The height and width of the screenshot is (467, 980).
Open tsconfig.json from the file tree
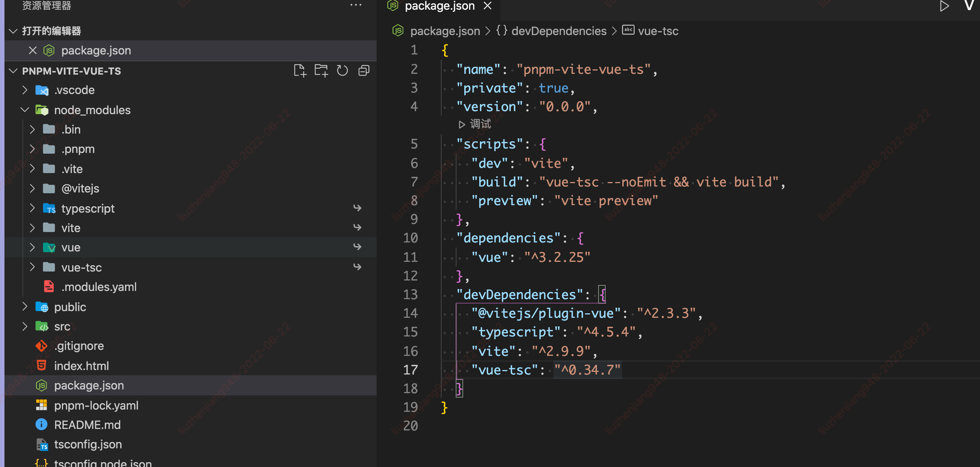(191, 444)
